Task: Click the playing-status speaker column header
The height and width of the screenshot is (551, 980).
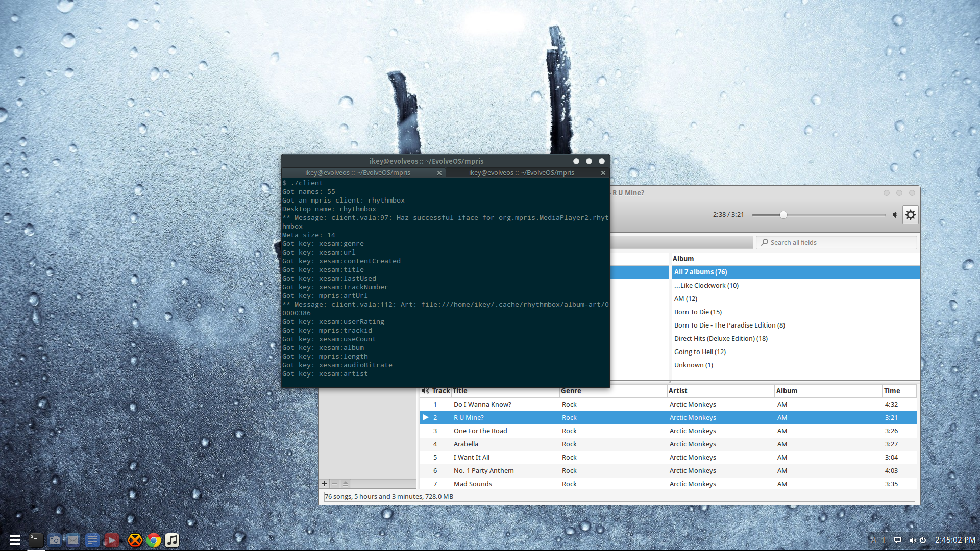Action: pyautogui.click(x=425, y=391)
